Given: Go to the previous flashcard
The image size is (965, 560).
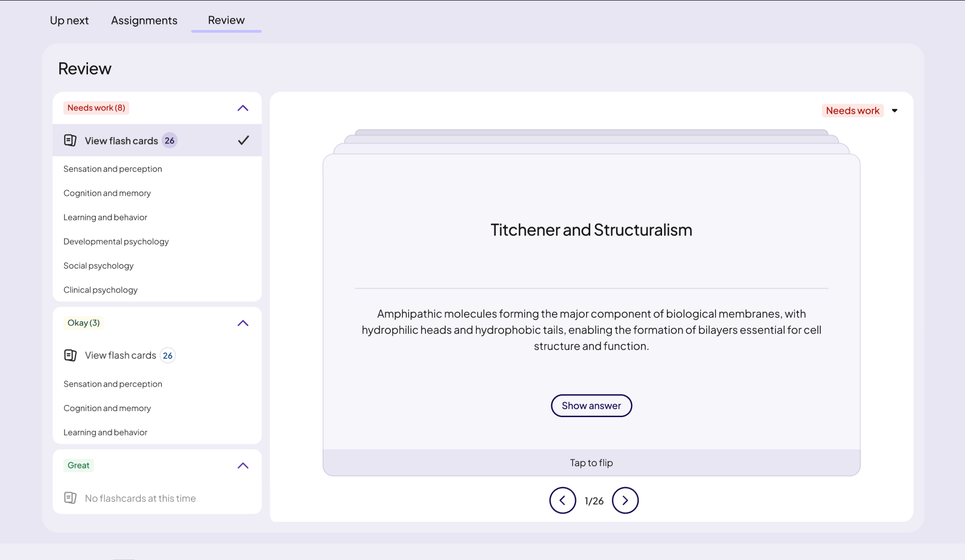Looking at the screenshot, I should click(x=563, y=501).
